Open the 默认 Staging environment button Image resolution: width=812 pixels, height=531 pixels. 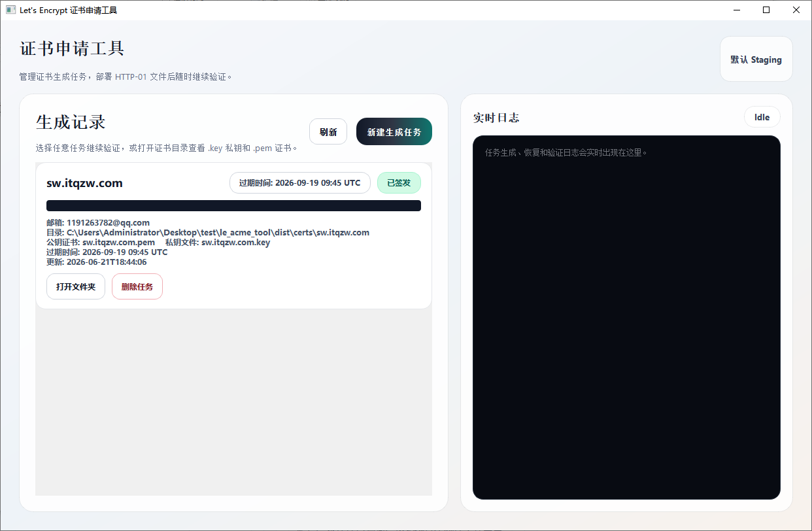click(756, 59)
